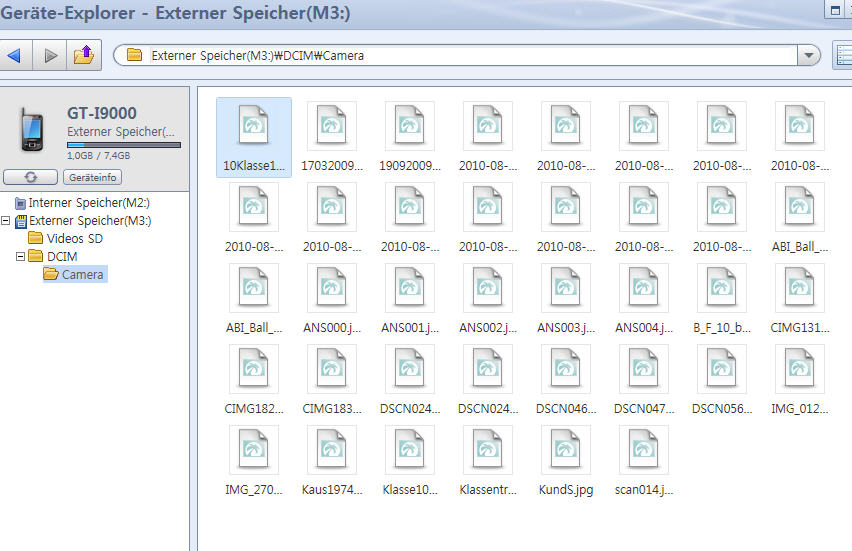
Task: Click the GT-I9000 phone icon
Action: click(x=32, y=129)
